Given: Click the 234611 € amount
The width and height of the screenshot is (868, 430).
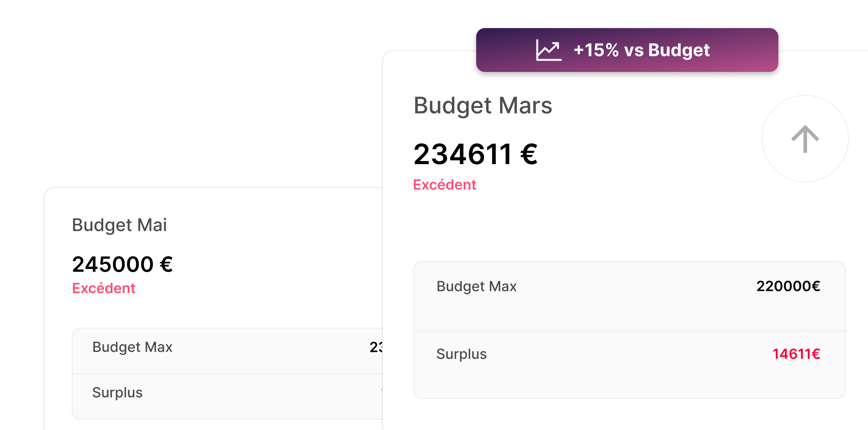Looking at the screenshot, I should pyautogui.click(x=475, y=154).
